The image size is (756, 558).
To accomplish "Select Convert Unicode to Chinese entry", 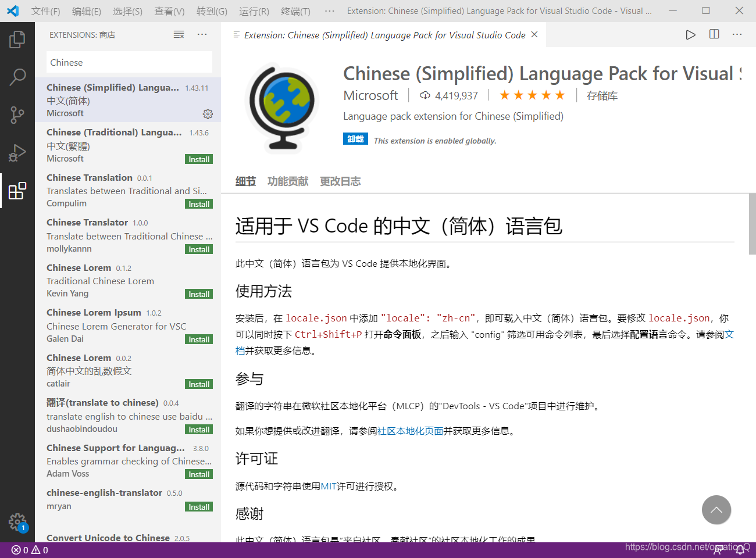I will (x=128, y=536).
